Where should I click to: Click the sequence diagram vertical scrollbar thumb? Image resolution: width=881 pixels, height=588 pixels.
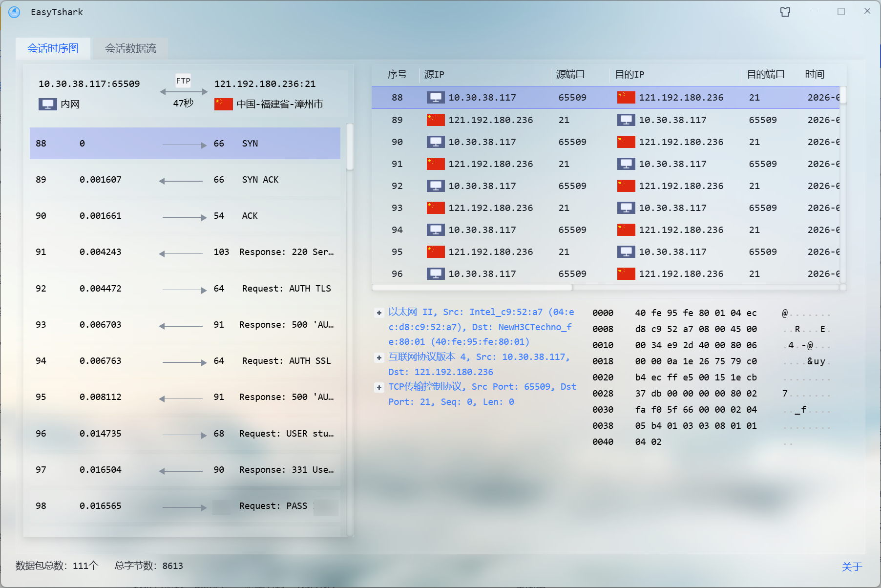pyautogui.click(x=350, y=147)
